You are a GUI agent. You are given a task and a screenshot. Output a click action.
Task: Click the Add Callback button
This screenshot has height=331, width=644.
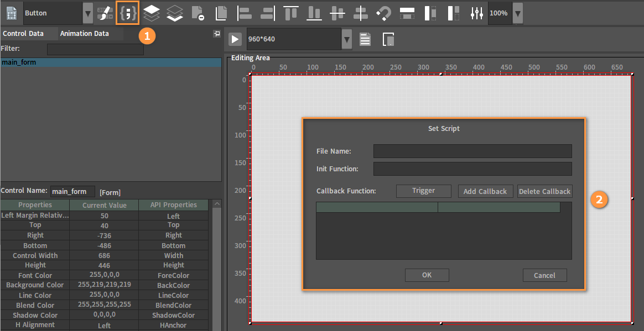[x=485, y=191]
